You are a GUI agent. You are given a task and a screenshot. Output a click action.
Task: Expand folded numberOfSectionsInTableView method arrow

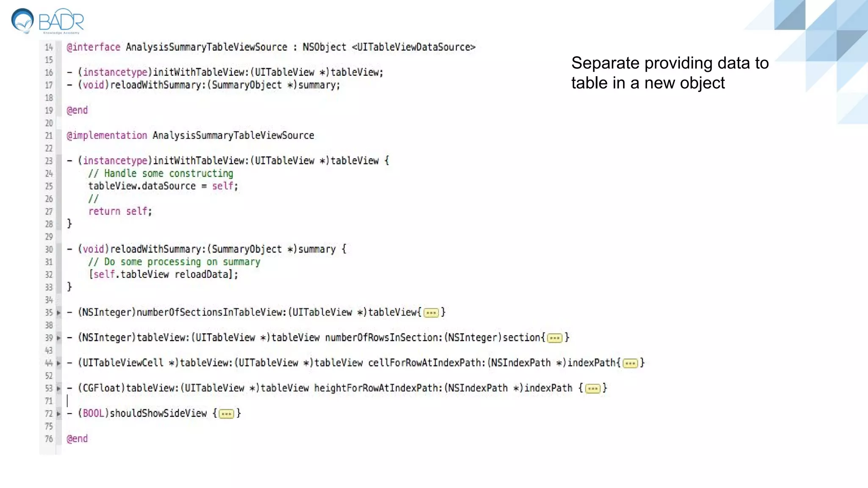(x=59, y=313)
